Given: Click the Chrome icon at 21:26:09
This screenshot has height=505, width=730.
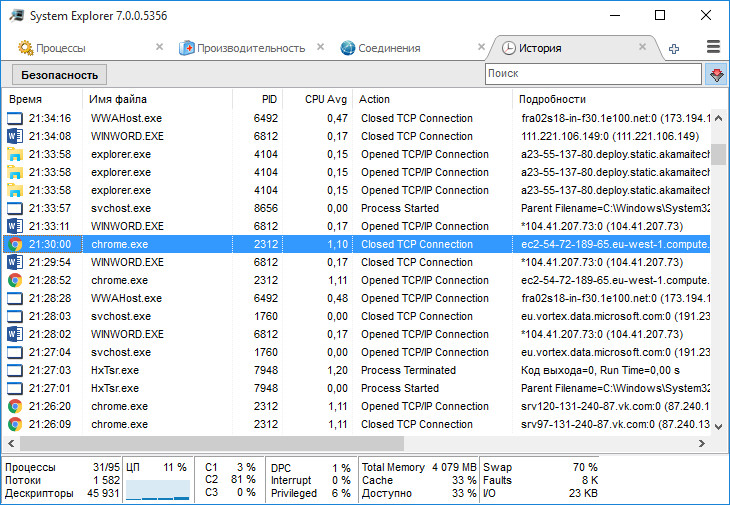Looking at the screenshot, I should 15,424.
